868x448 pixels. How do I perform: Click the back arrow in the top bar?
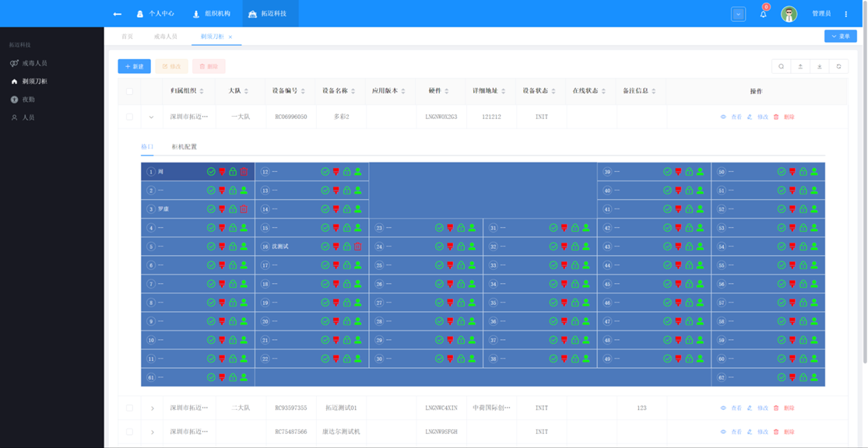(117, 14)
